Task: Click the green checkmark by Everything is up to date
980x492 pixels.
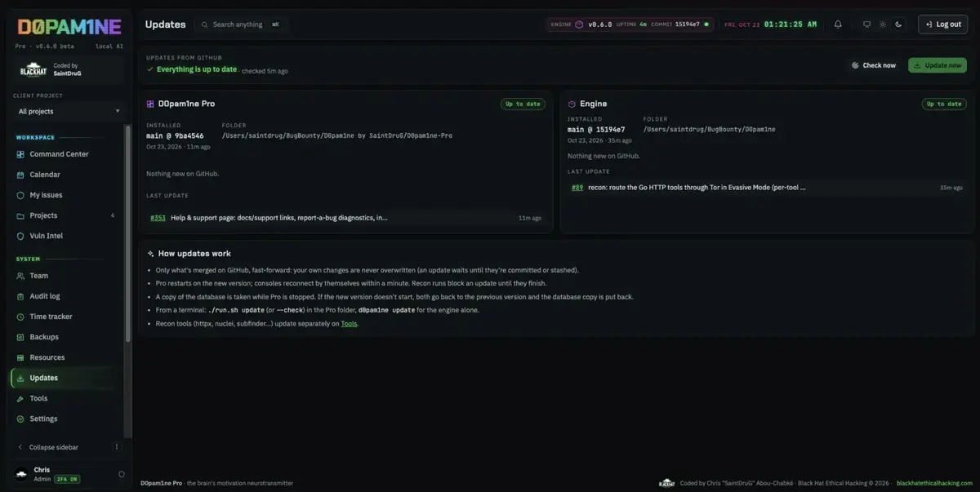Action: tap(150, 69)
